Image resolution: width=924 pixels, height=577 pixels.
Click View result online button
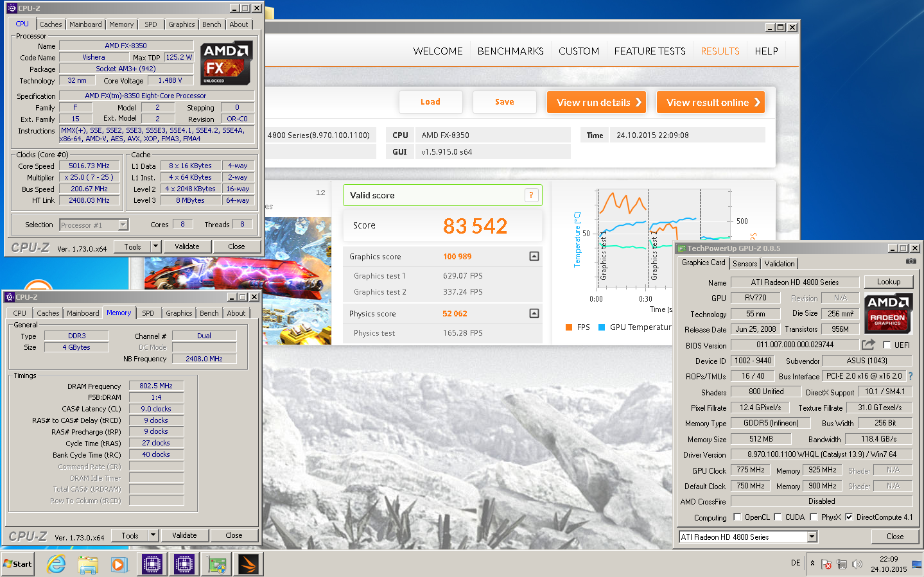[711, 102]
